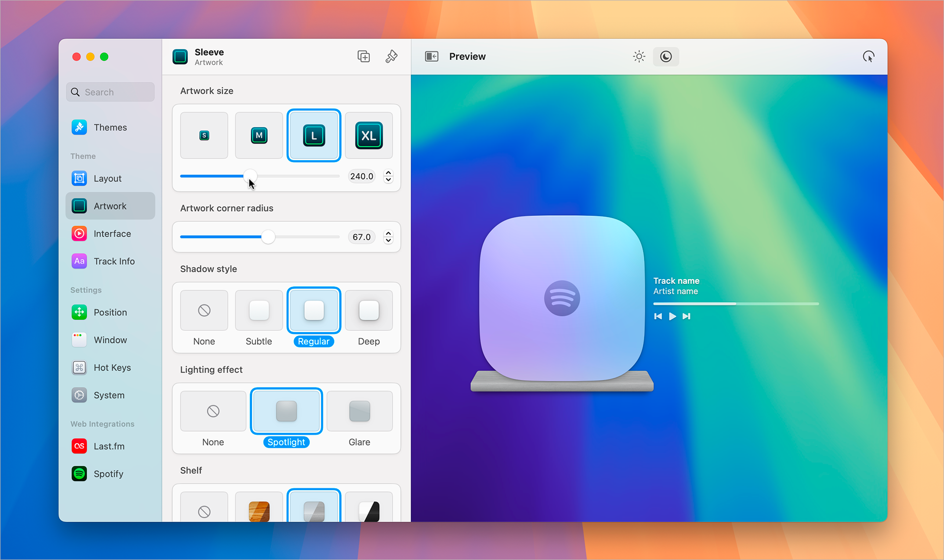Click the next track button in preview
Viewport: 944px width, 560px height.
(686, 316)
